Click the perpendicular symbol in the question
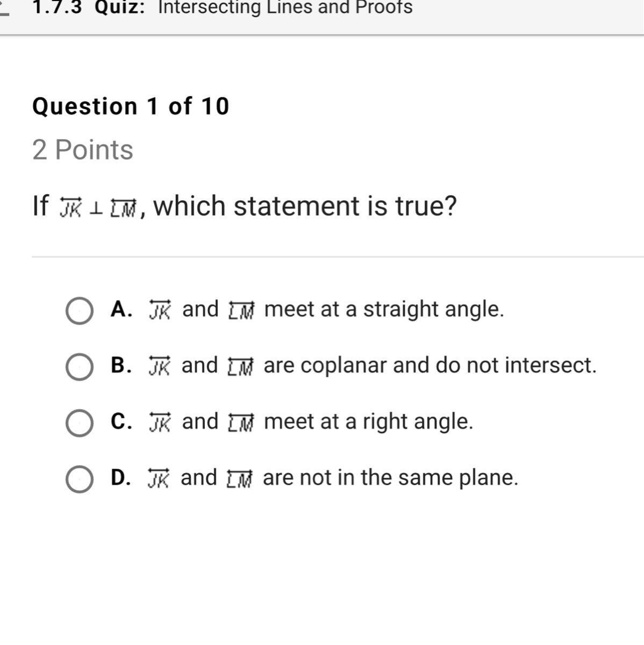644x645 pixels. (96, 209)
